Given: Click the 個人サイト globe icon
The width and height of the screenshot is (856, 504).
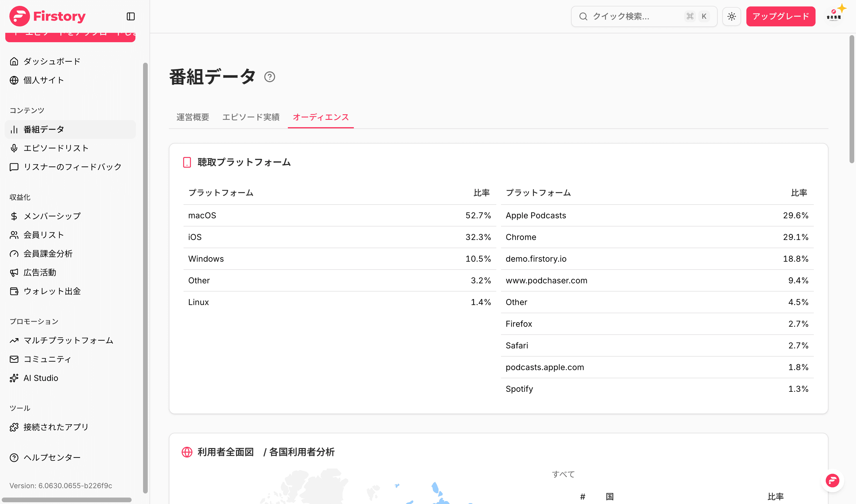Looking at the screenshot, I should click(14, 80).
